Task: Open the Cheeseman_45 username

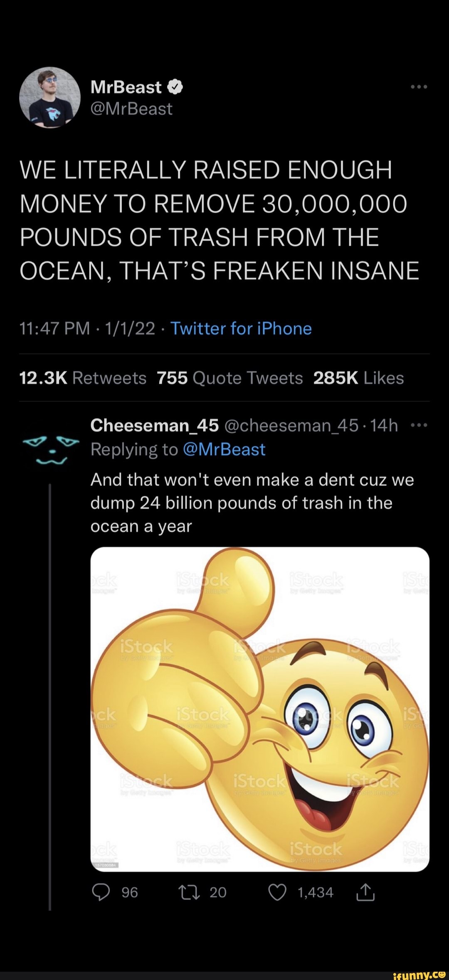Action: point(155,425)
